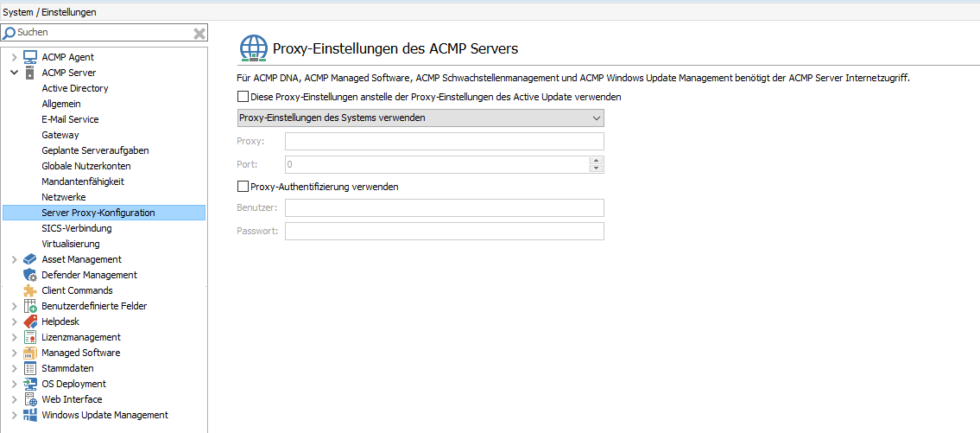Toggle Proxy-Authentifizierung verwenden checkbox
The height and width of the screenshot is (433, 980).
point(243,186)
